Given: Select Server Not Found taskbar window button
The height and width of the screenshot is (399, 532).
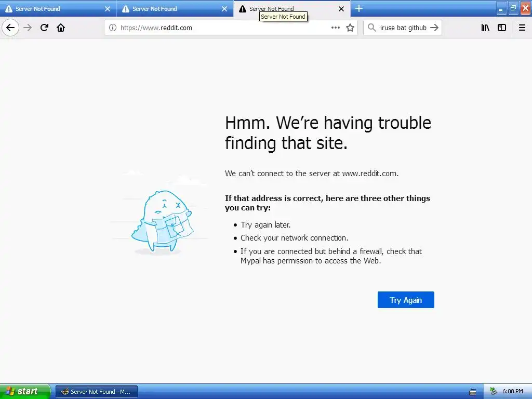Looking at the screenshot, I should click(97, 392).
